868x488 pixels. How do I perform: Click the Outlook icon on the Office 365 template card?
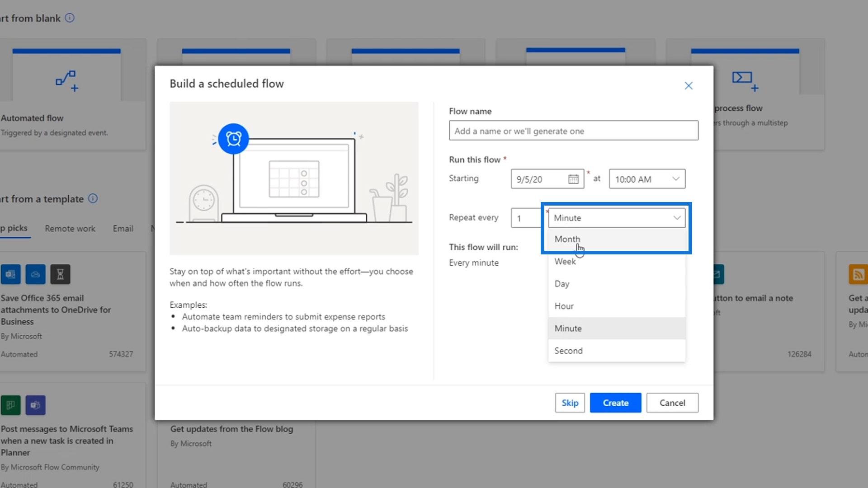tap(11, 274)
